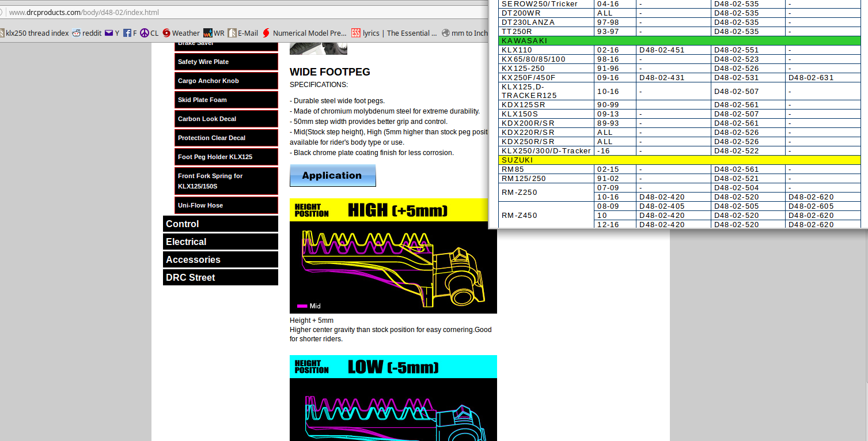Viewport: 868px width, 441px height.
Task: Click the green KAWASAKI table header
Action: click(x=679, y=40)
